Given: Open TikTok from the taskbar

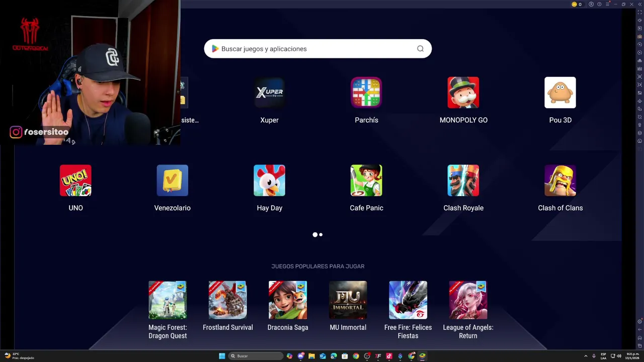Looking at the screenshot, I should click(389, 356).
